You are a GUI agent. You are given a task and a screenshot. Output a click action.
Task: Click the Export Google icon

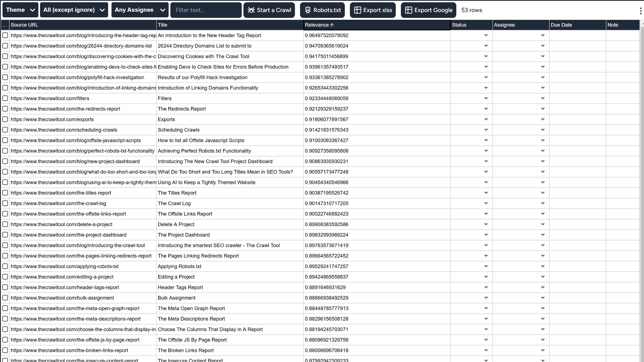coord(407,10)
